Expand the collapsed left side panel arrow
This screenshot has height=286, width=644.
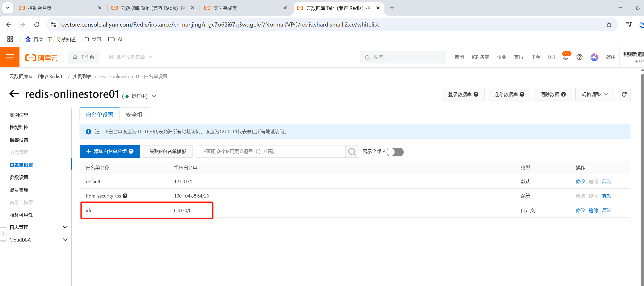click(3, 234)
